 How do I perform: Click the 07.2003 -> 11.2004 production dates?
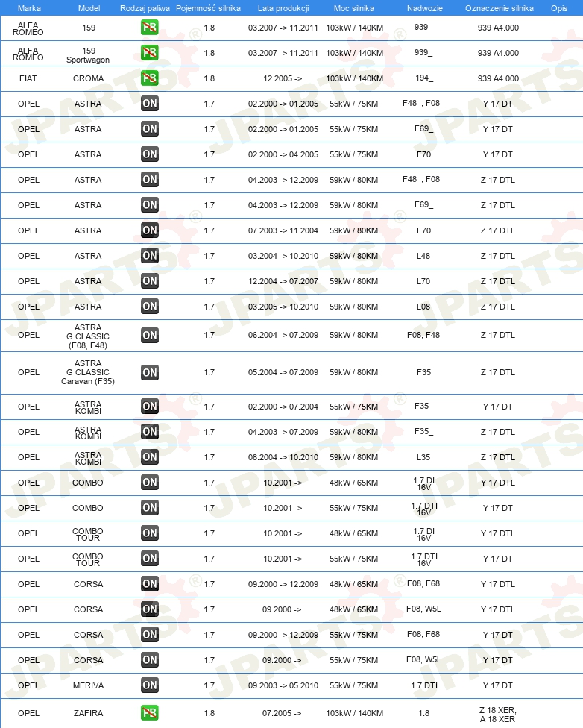pyautogui.click(x=283, y=230)
